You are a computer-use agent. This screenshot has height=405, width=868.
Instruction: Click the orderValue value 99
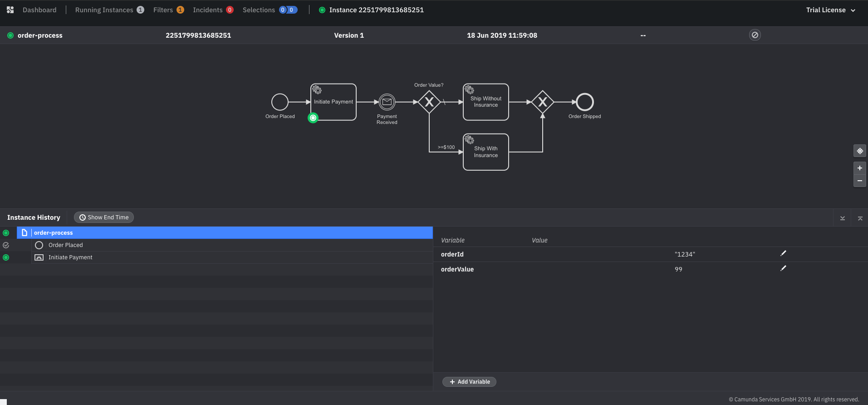[x=678, y=269]
